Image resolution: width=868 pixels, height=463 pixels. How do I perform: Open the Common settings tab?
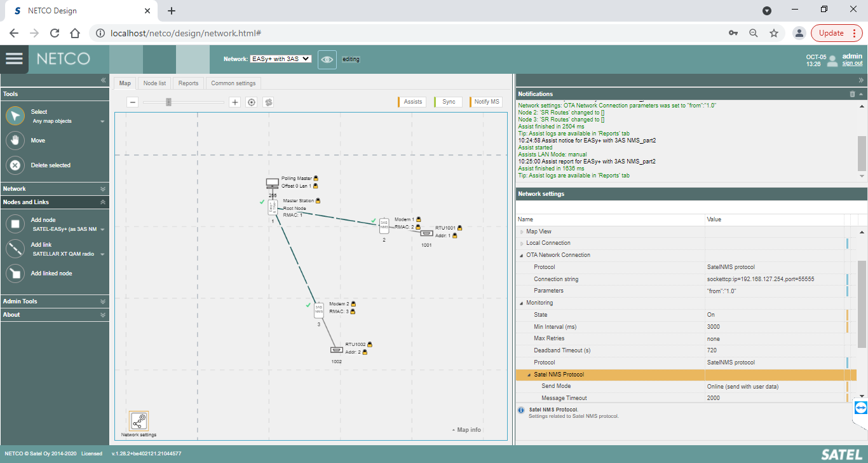click(233, 83)
